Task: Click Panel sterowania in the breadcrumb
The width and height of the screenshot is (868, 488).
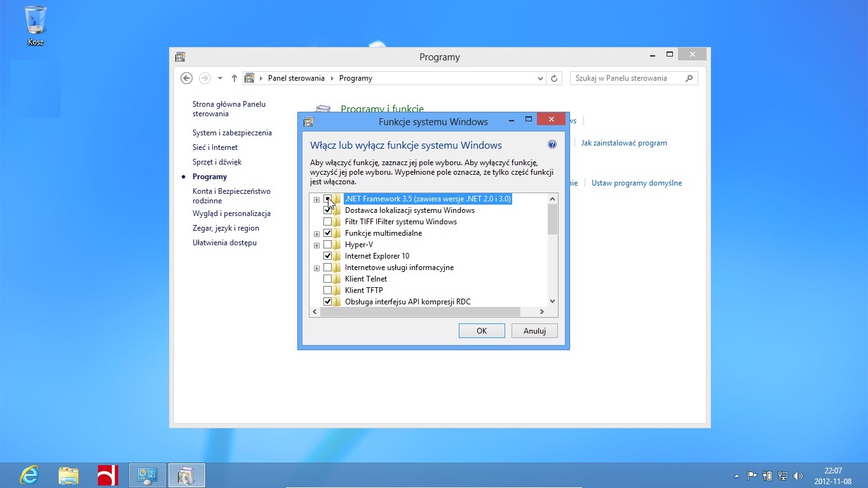Action: coord(296,78)
